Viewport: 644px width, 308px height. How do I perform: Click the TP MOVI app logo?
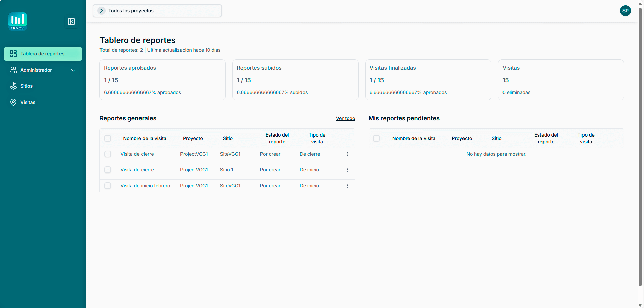17,21
